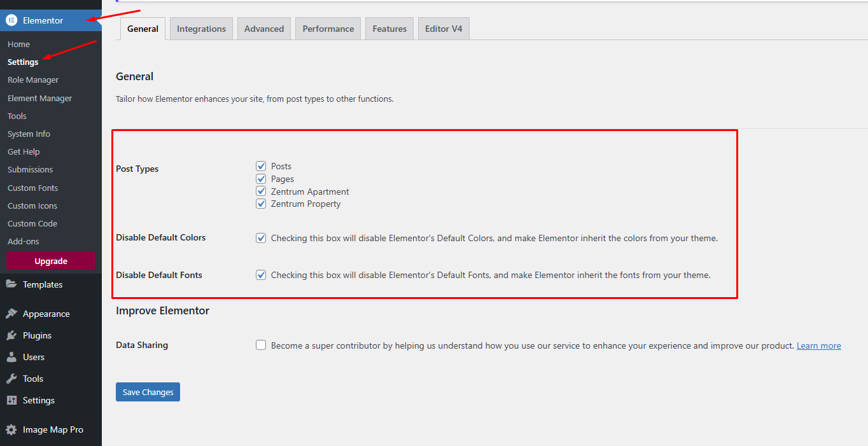Click the Data Sharing row label
Viewport: 868px width, 446px height.
coord(142,345)
